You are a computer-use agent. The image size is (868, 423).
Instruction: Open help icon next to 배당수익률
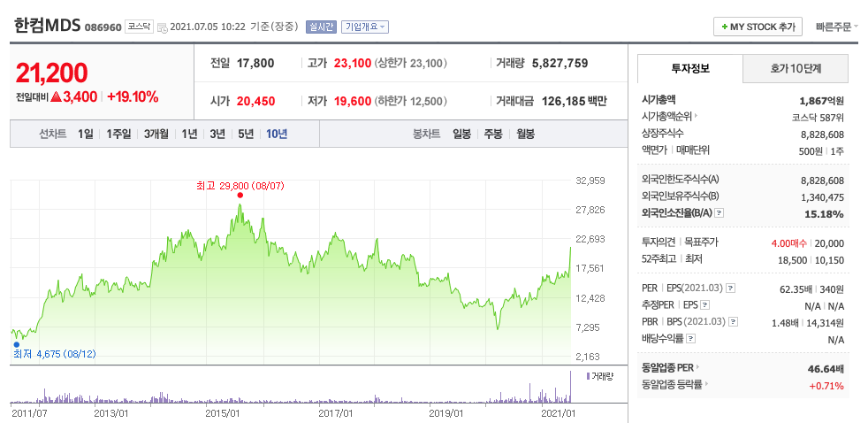point(691,338)
